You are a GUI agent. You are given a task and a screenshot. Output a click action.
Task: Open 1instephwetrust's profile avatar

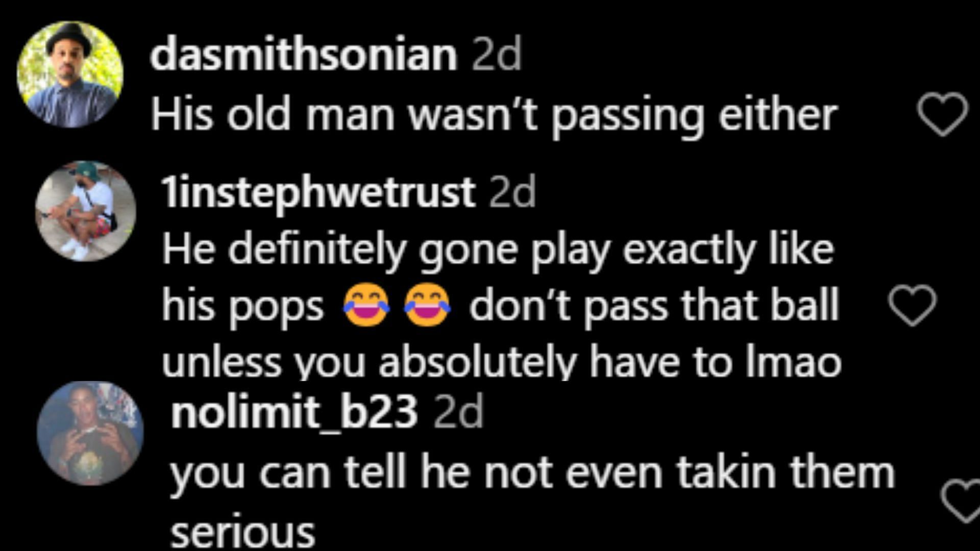[86, 211]
